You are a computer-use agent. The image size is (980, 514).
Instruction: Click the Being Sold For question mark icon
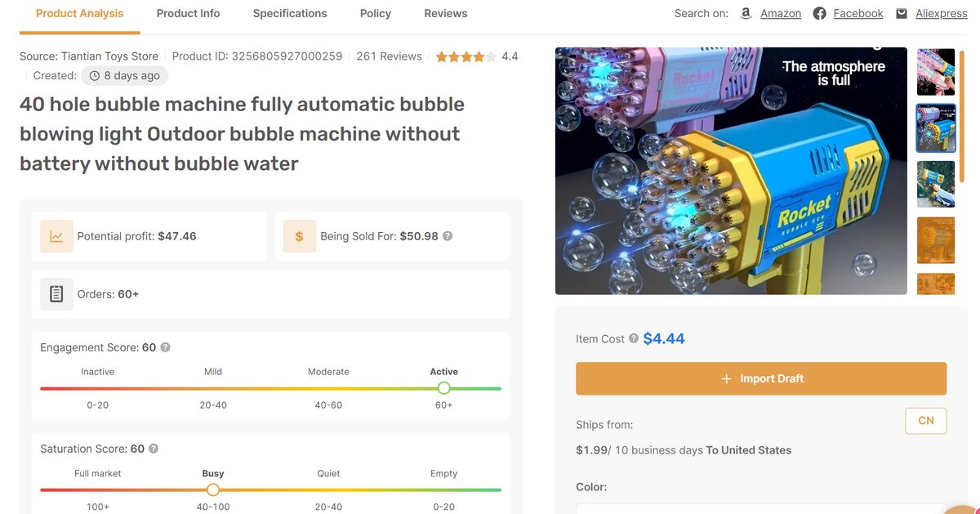[447, 235]
